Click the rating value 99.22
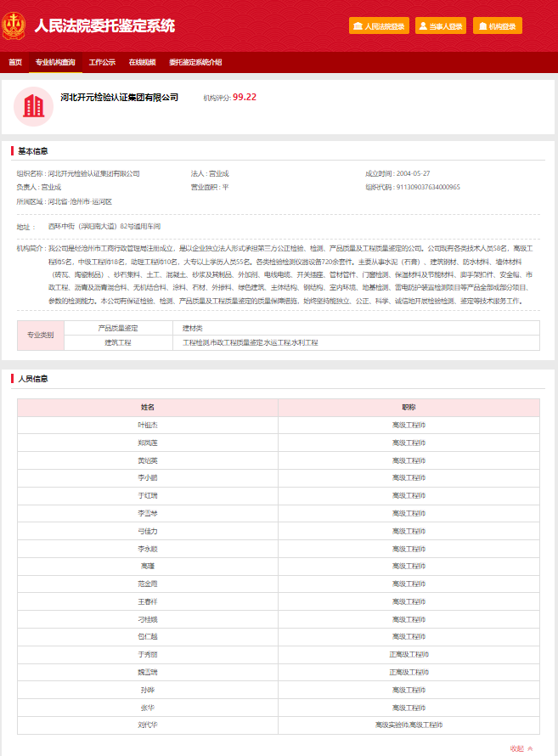558x756 pixels. [x=245, y=97]
